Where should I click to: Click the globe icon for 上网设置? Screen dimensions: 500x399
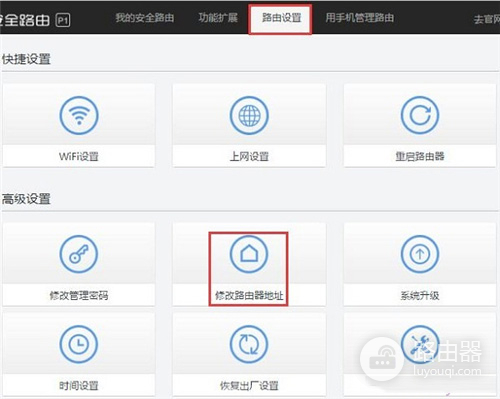pos(249,115)
